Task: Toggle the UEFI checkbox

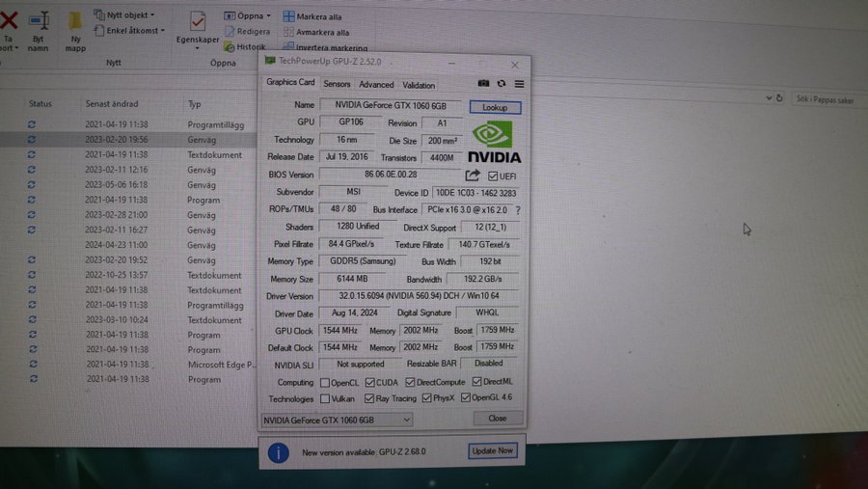Action: click(493, 177)
